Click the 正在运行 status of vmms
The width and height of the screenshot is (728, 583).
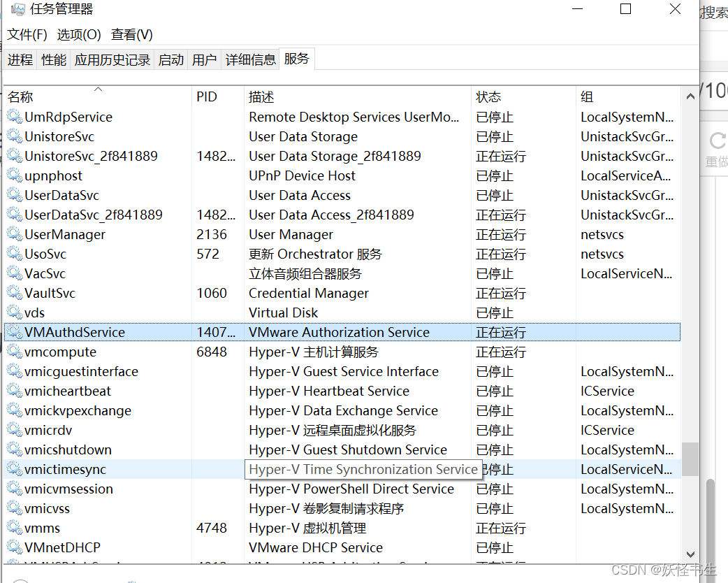click(x=501, y=528)
